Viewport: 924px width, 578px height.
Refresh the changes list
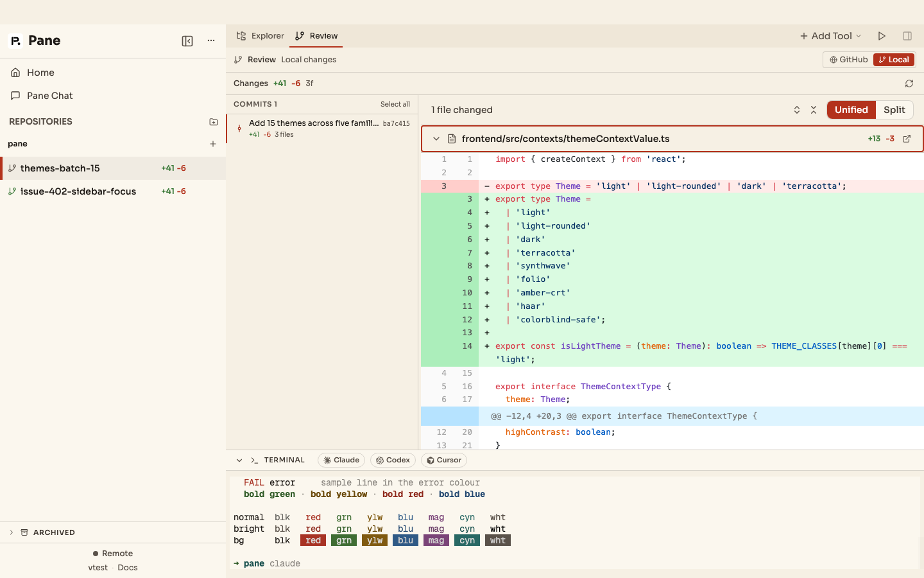coord(909,83)
